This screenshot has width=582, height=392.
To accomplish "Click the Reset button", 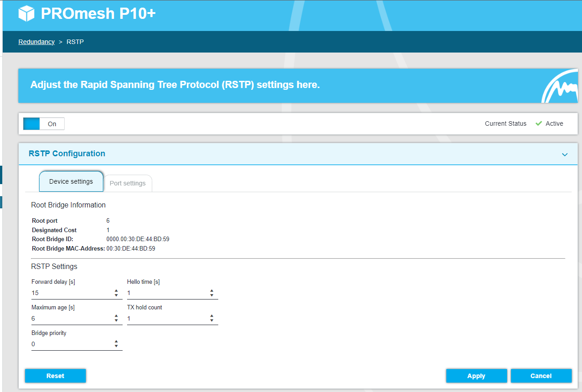I will pos(55,376).
